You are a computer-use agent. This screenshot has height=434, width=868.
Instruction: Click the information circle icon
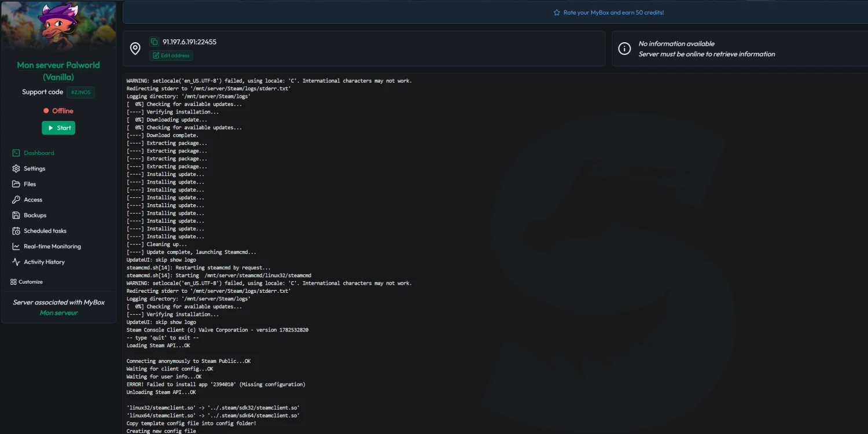click(x=624, y=49)
